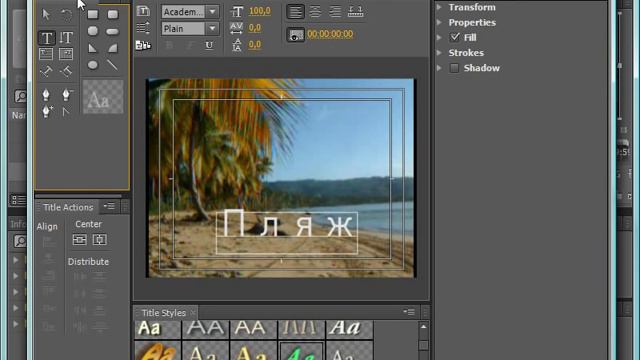Select the Rounded Rectangle pill tool
Screen dimensions: 640x360
point(113,31)
